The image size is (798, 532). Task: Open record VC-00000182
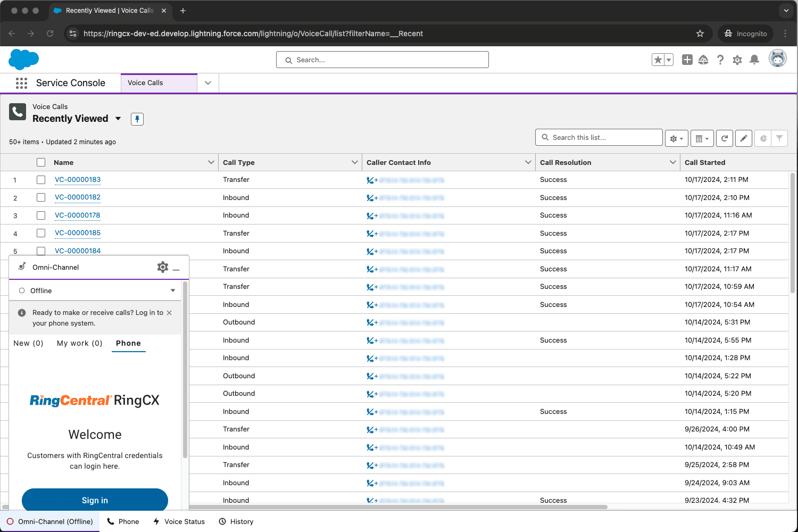78,197
